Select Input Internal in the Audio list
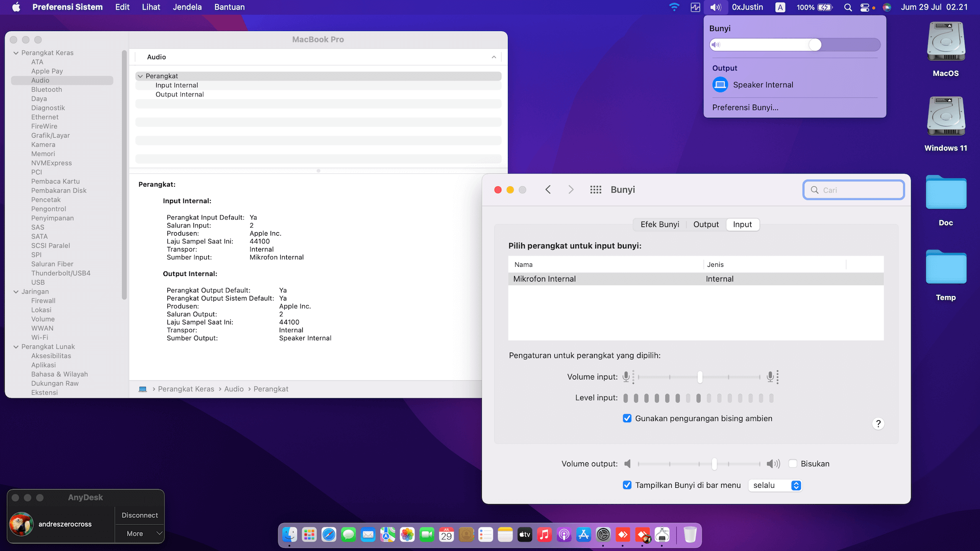980x551 pixels. click(x=177, y=85)
